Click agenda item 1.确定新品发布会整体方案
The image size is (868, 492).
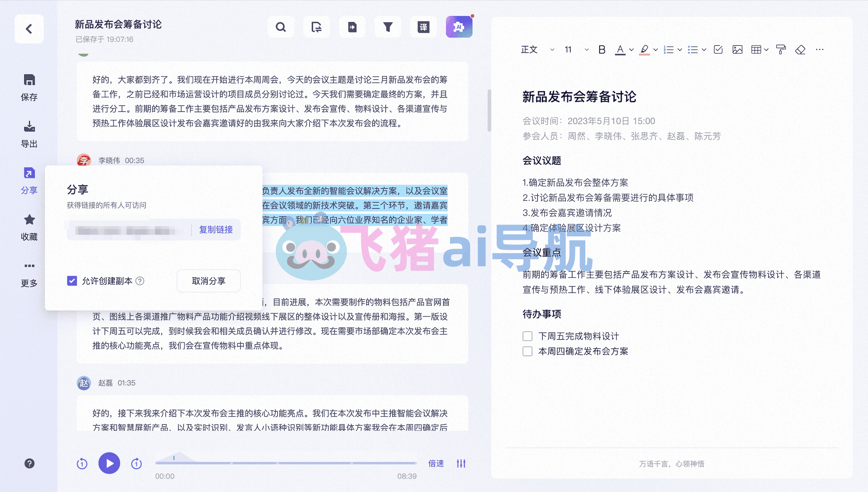[575, 183]
